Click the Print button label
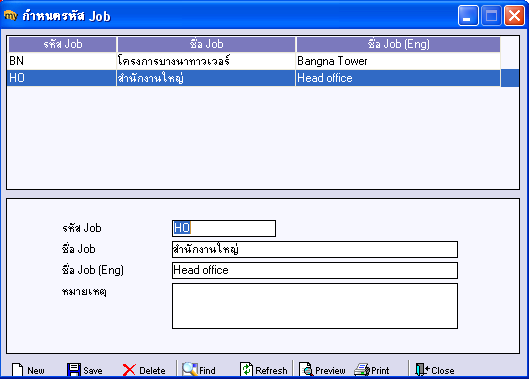The width and height of the screenshot is (529, 379). (380, 371)
